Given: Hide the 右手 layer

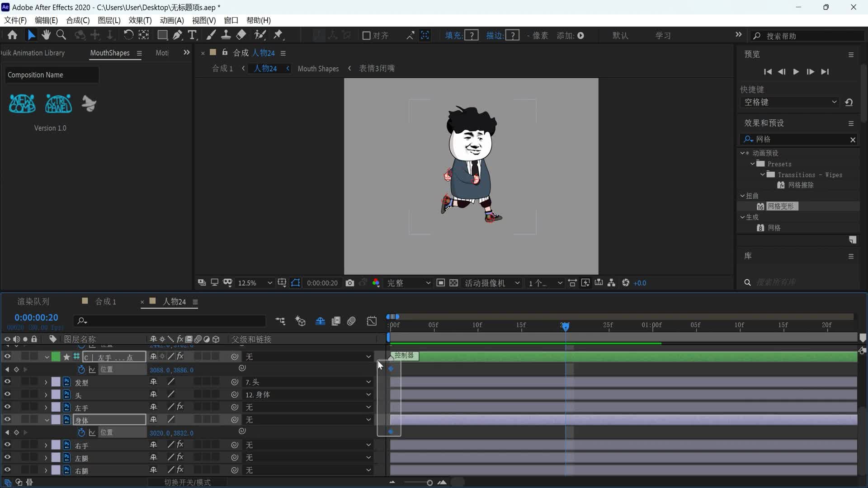Looking at the screenshot, I should [x=7, y=445].
